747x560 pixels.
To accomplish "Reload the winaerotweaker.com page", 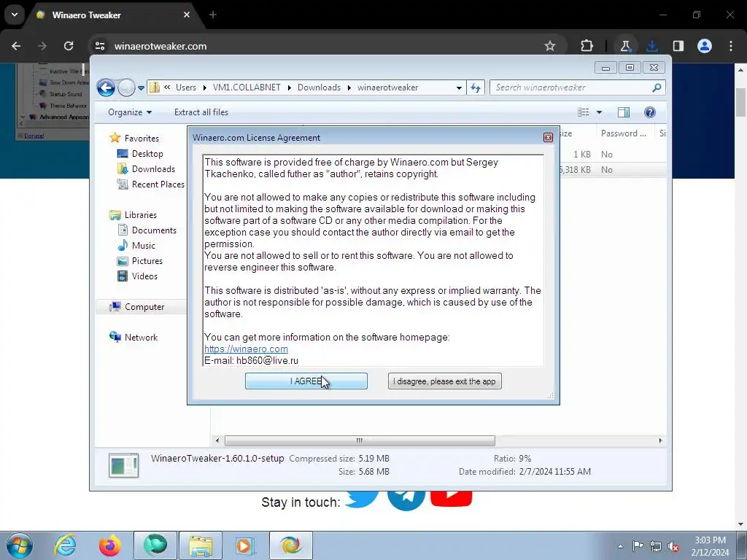I will pos(69,46).
